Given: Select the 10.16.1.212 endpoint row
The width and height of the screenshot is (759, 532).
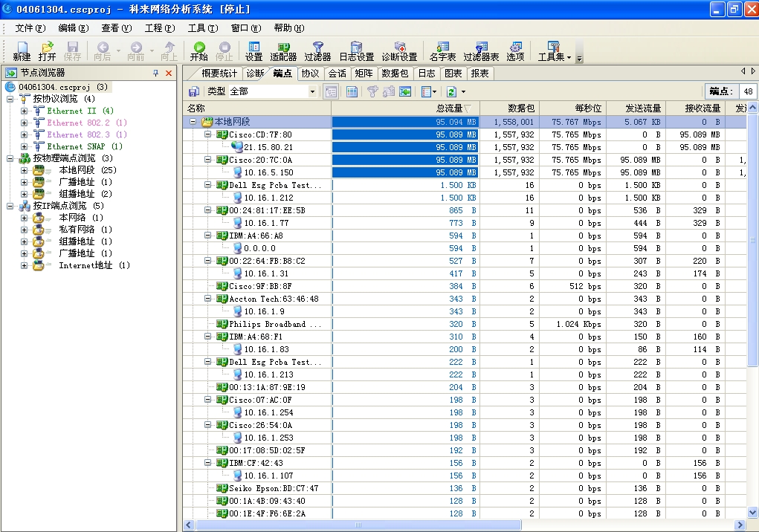Looking at the screenshot, I should (268, 198).
